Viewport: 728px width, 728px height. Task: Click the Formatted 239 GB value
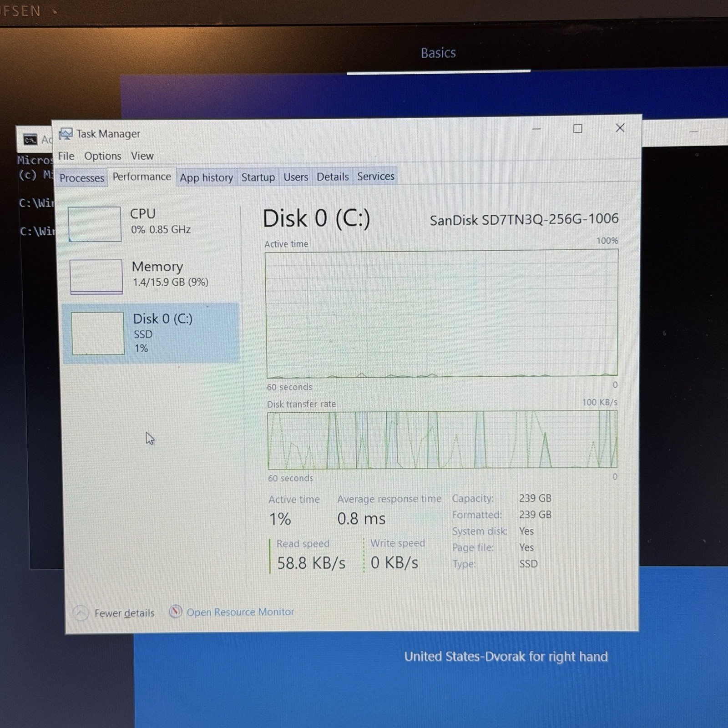point(535,515)
